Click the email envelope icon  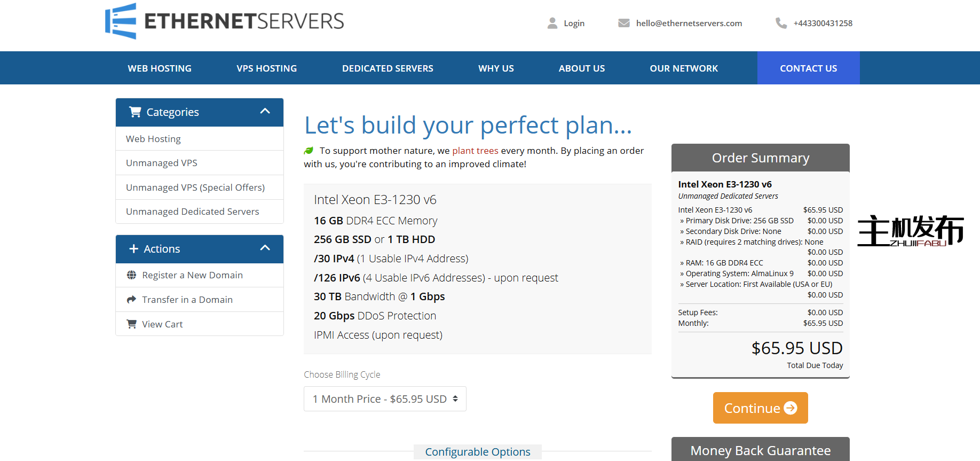point(623,23)
